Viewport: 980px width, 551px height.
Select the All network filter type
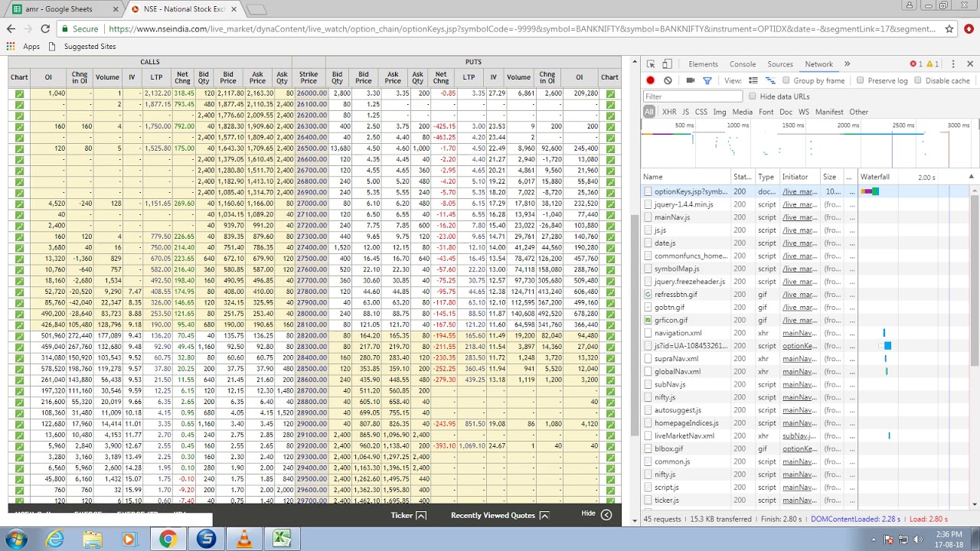pyautogui.click(x=649, y=112)
